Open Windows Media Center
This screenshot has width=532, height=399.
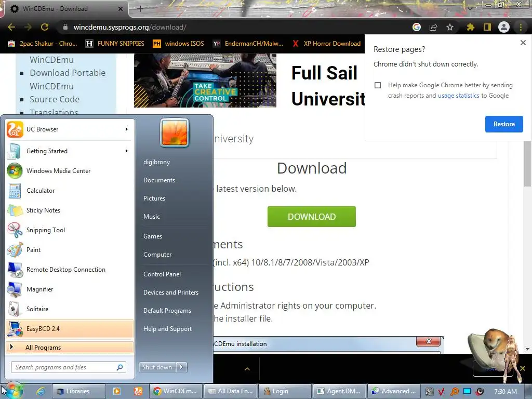(70, 170)
